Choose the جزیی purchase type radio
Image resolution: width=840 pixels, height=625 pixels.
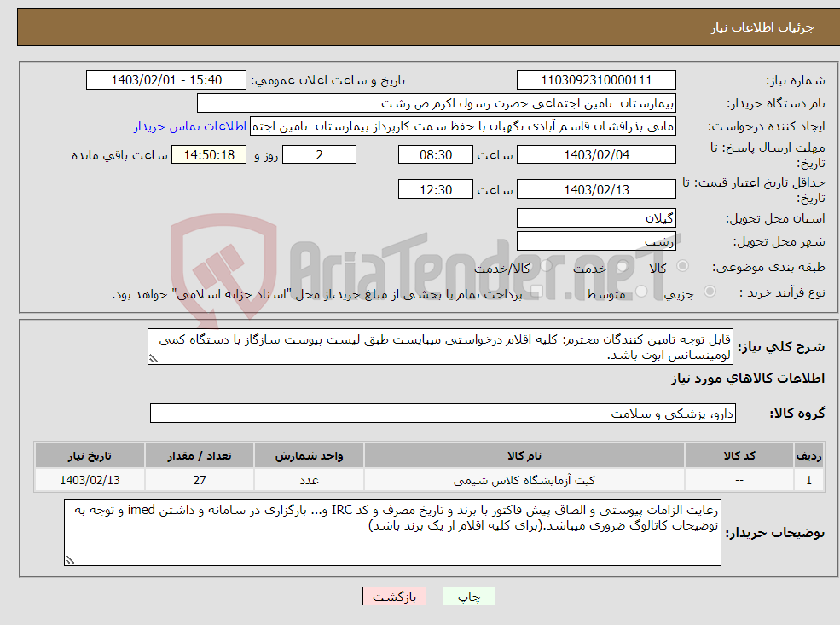coord(710,291)
